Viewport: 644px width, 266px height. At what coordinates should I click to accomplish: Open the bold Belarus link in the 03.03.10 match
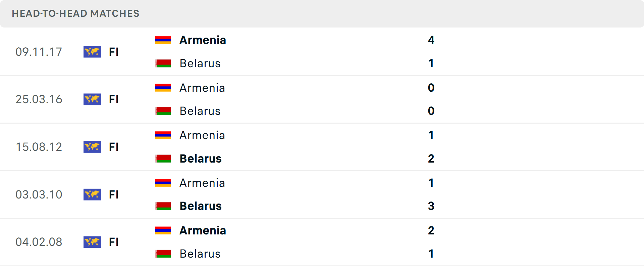(201, 206)
